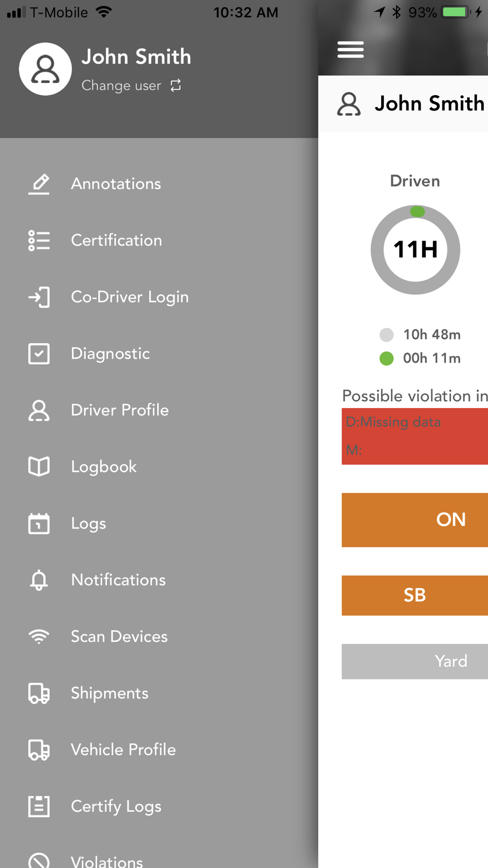Tap driver icon beside John Smith in main panel
The height and width of the screenshot is (868, 488).
point(349,104)
